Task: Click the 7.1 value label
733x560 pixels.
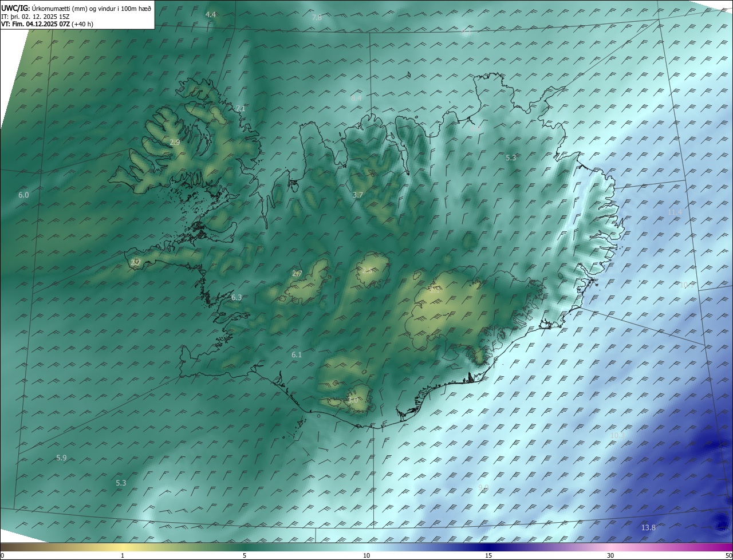Action: click(x=241, y=109)
